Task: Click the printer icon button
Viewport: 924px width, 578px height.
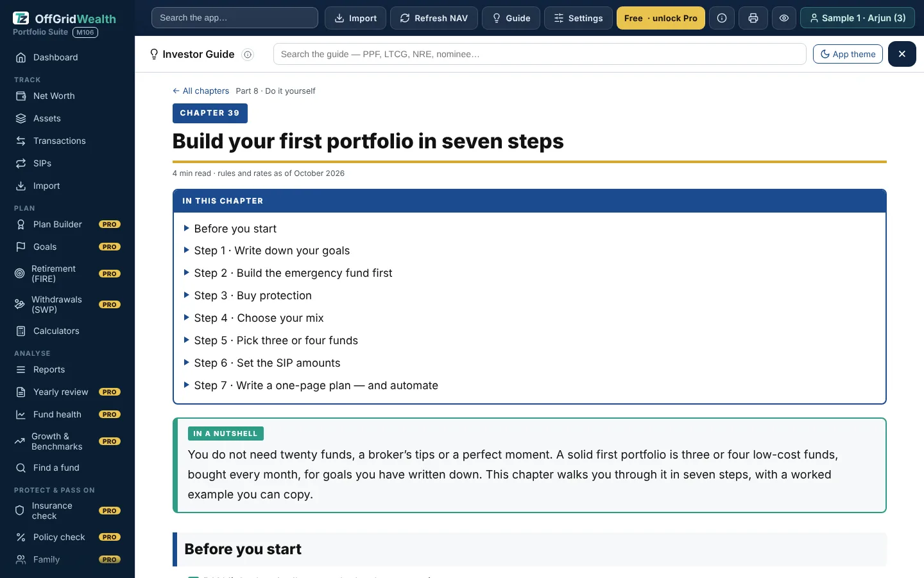Action: (753, 18)
